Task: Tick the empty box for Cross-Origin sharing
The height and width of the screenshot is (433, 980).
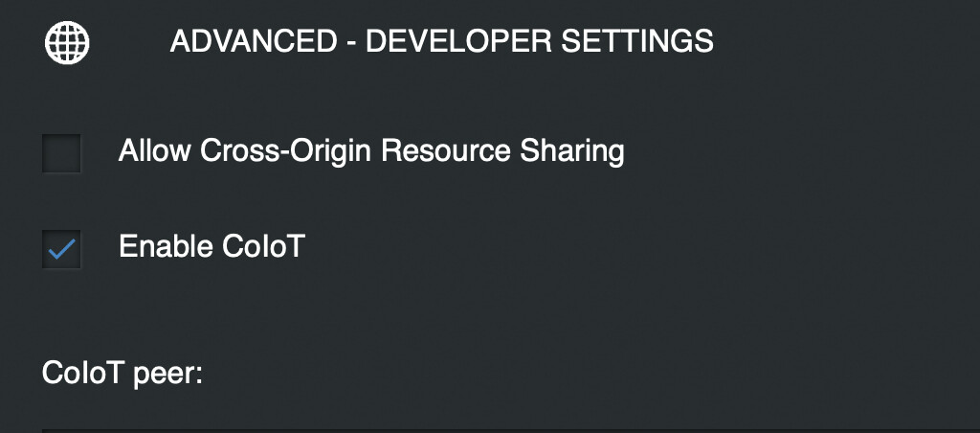Action: 62,153
